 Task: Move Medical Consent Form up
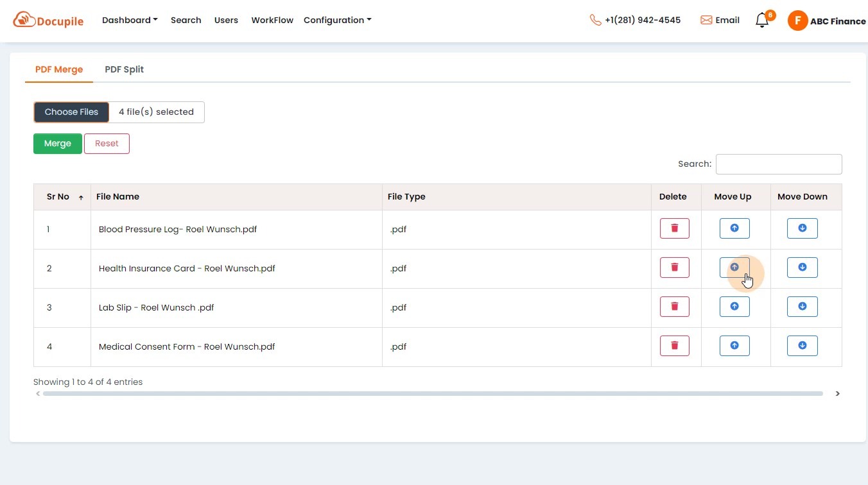(734, 345)
